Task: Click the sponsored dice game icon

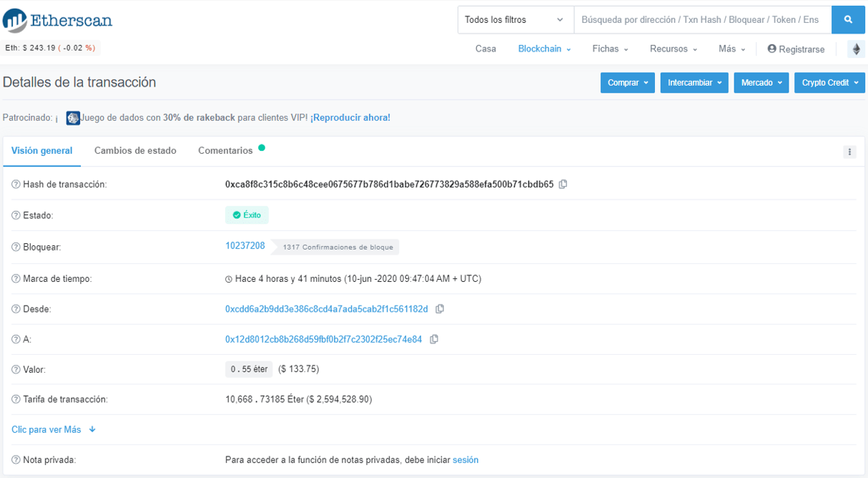Action: coord(73,118)
